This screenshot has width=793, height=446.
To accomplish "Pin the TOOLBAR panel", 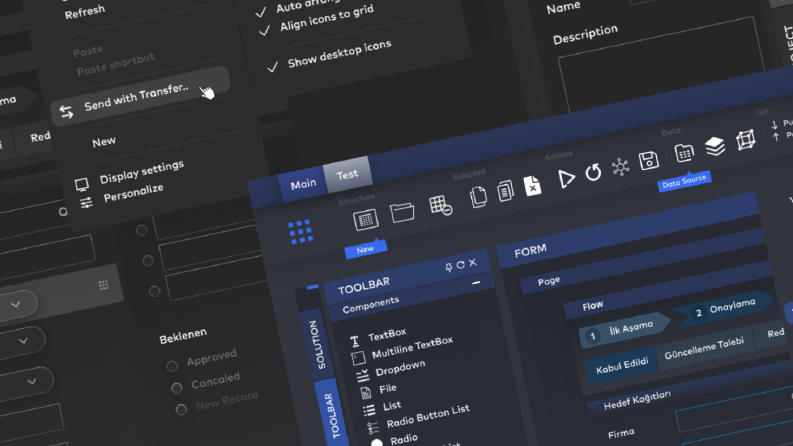I will point(449,267).
